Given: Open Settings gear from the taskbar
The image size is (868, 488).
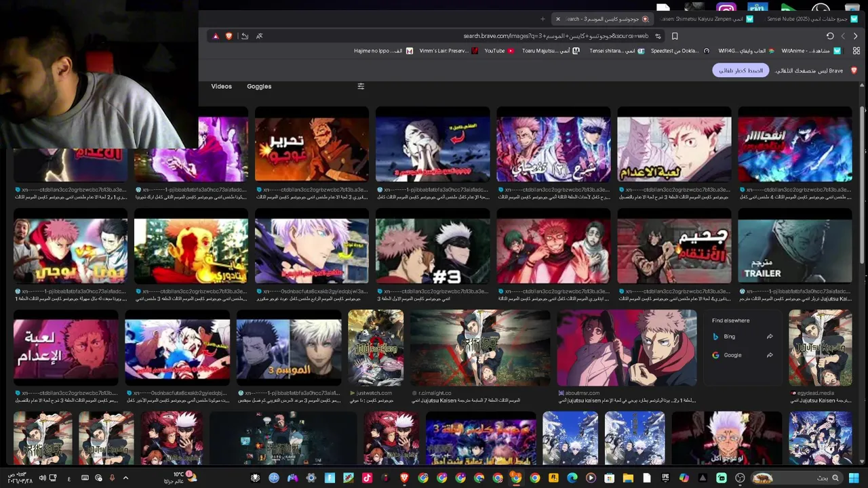Looking at the screenshot, I should [x=311, y=478].
